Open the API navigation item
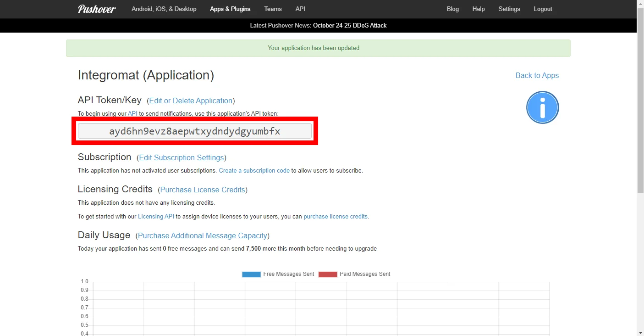The width and height of the screenshot is (644, 336). click(300, 9)
